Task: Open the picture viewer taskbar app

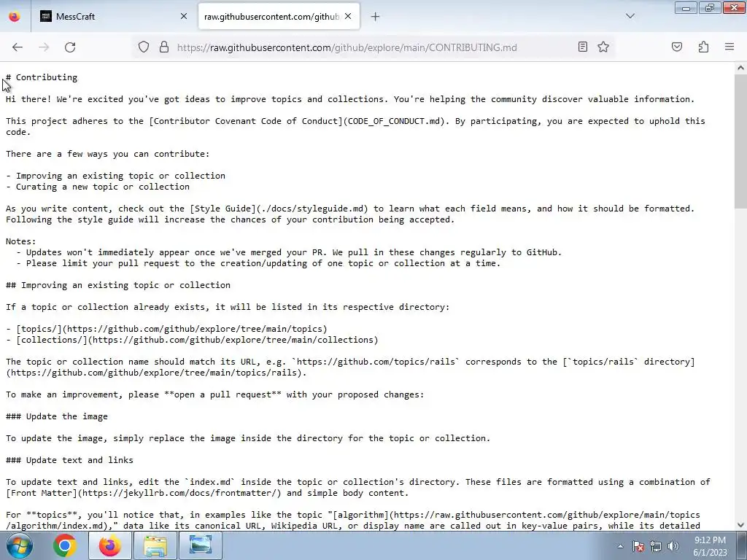Action: tap(201, 545)
